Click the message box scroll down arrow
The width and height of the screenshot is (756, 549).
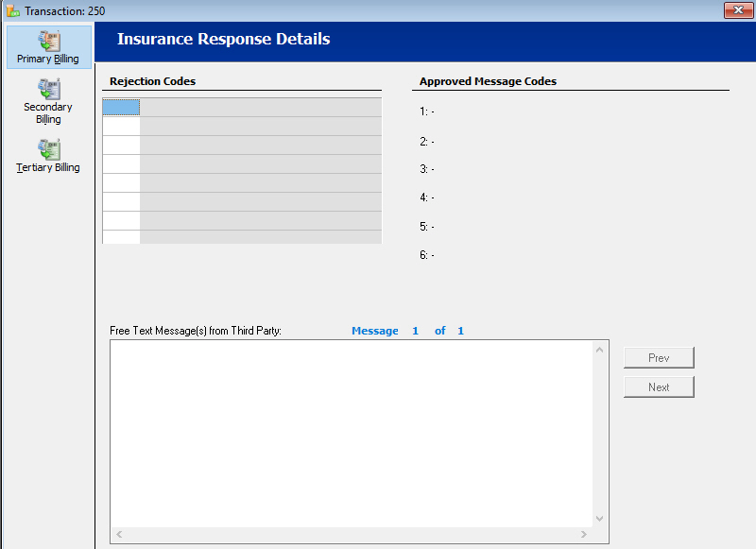point(600,517)
